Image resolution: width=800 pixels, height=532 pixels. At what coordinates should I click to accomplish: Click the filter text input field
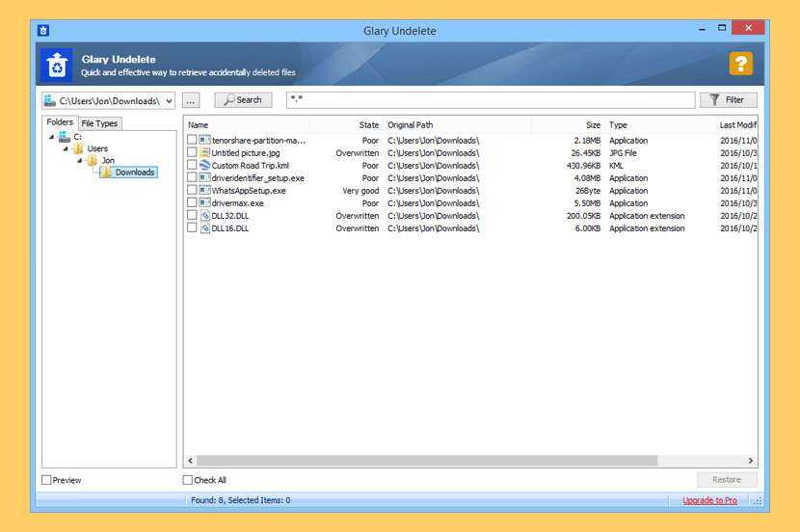pos(490,100)
